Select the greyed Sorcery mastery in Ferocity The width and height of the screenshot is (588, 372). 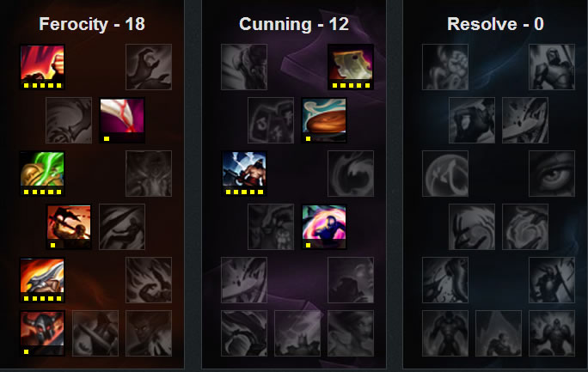[149, 67]
